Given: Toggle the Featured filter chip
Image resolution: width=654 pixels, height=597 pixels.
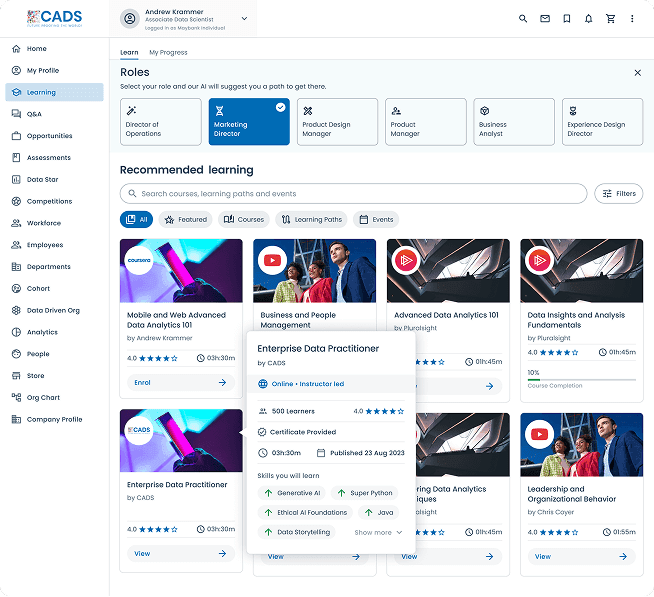Looking at the screenshot, I should (x=186, y=219).
